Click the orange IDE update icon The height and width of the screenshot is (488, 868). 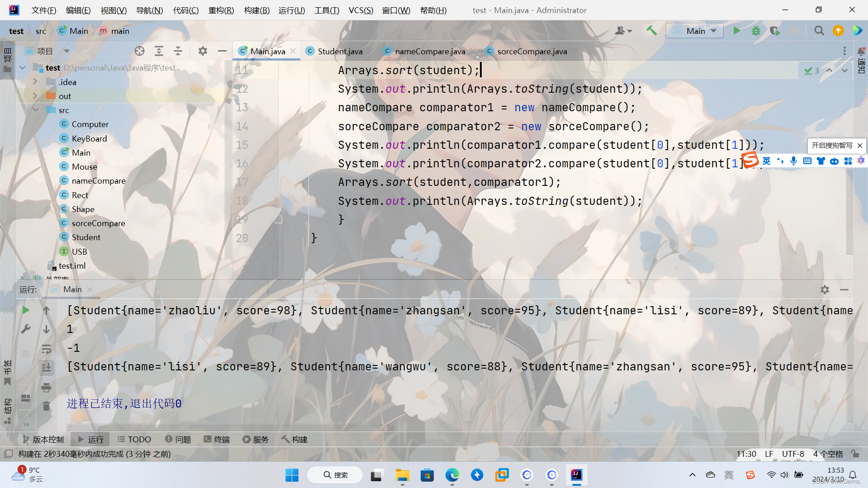coord(838,31)
